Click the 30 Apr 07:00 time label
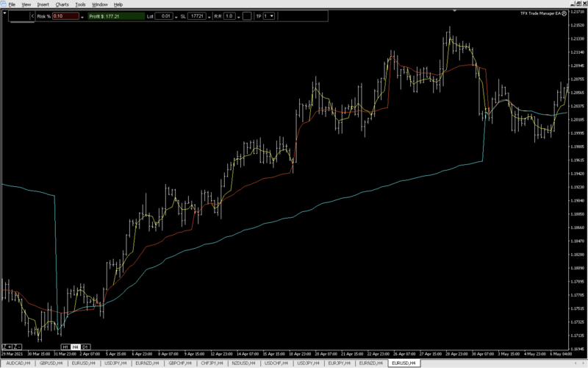Viewport: 588px width, 368px height. [483, 354]
